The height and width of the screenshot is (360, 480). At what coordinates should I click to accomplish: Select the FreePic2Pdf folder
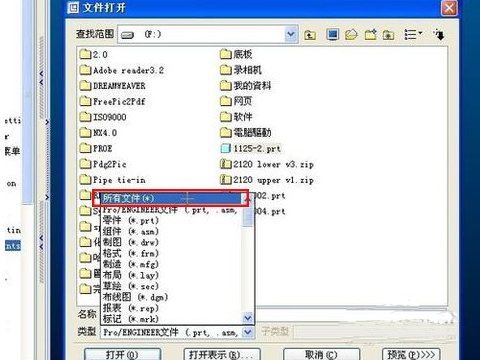[113, 101]
